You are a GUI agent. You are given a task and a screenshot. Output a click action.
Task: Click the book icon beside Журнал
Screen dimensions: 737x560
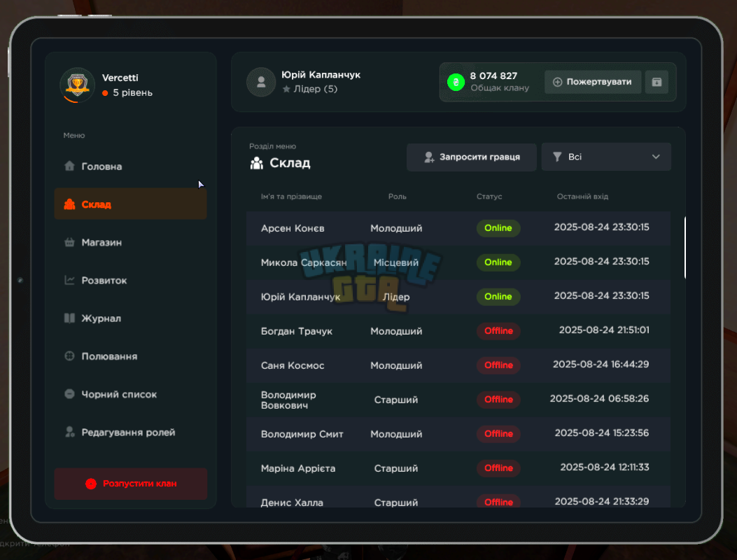[69, 318]
